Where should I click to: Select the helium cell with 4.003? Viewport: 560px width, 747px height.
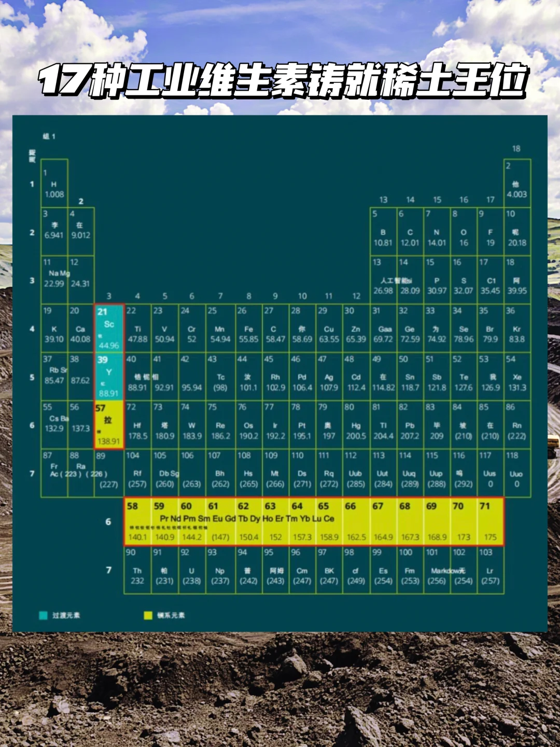point(517,183)
